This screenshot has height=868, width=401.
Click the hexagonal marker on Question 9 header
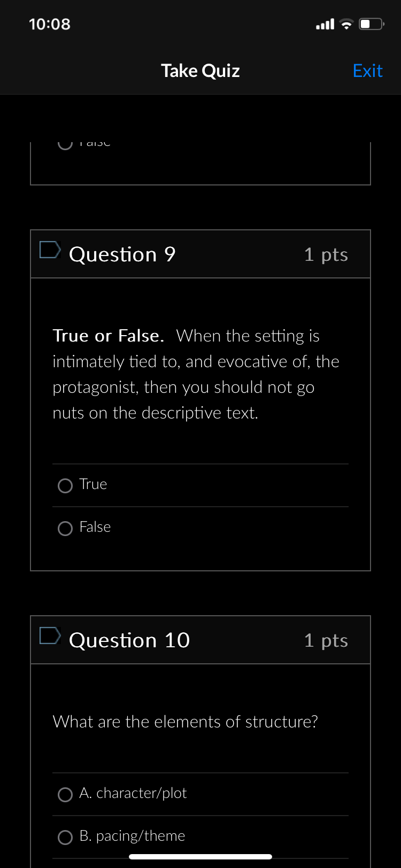49,249
